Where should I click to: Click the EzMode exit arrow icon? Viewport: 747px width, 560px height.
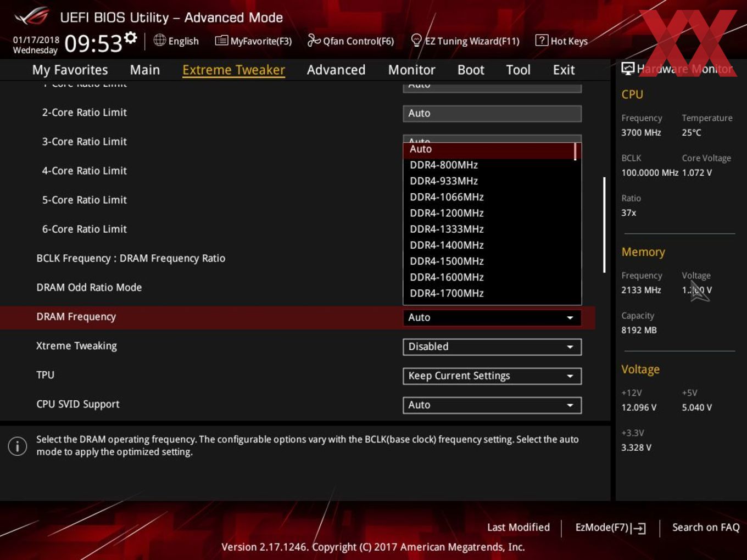tap(638, 528)
